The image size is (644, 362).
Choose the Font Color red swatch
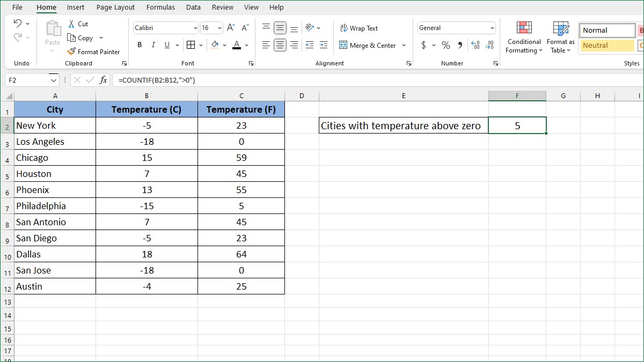point(236,45)
